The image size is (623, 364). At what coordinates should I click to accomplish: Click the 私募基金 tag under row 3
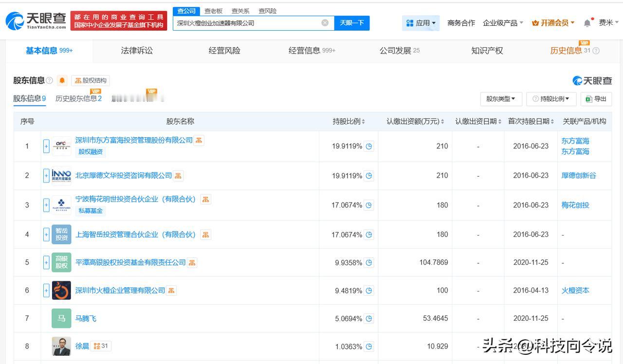(x=91, y=211)
